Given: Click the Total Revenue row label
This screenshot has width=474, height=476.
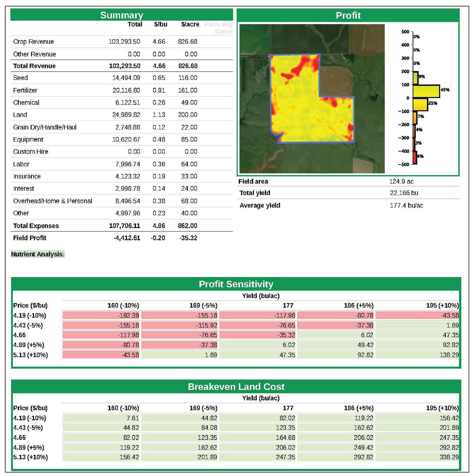Looking at the screenshot, I should point(34,66).
